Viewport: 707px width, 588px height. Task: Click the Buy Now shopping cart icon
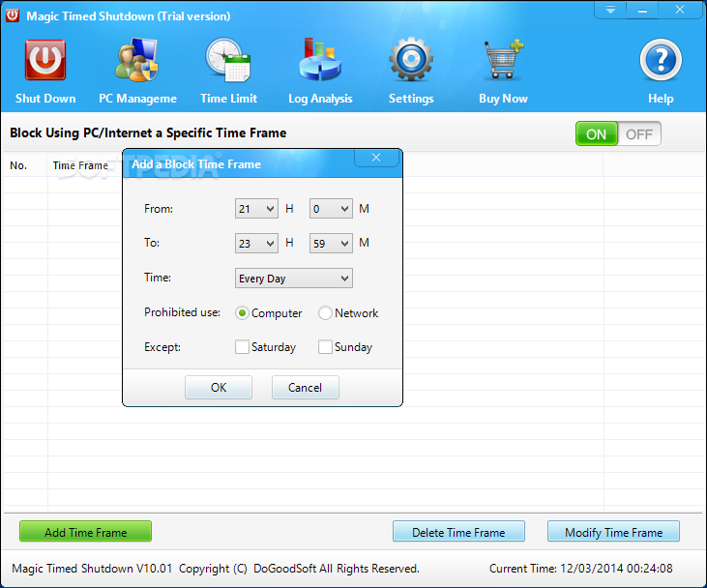(503, 60)
